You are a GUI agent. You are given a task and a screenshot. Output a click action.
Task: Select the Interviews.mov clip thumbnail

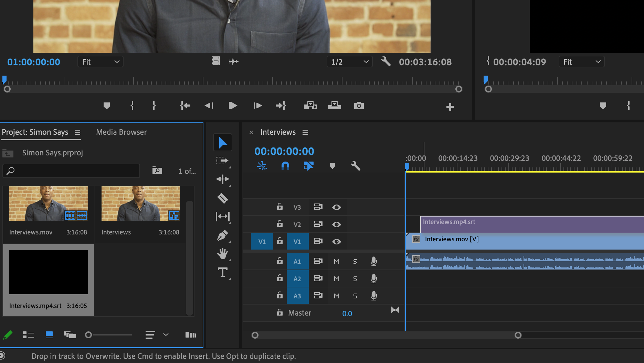[x=49, y=203]
